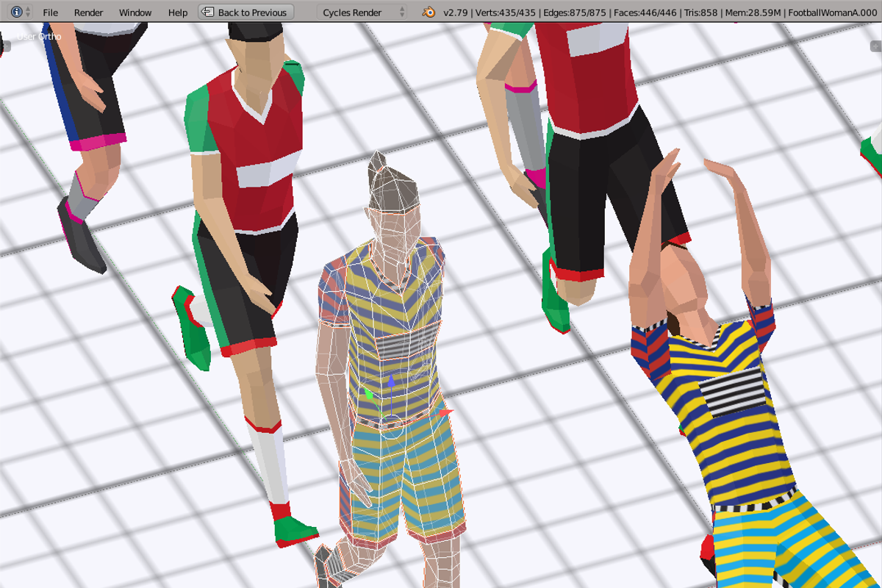Open the Render menu

pos(89,12)
